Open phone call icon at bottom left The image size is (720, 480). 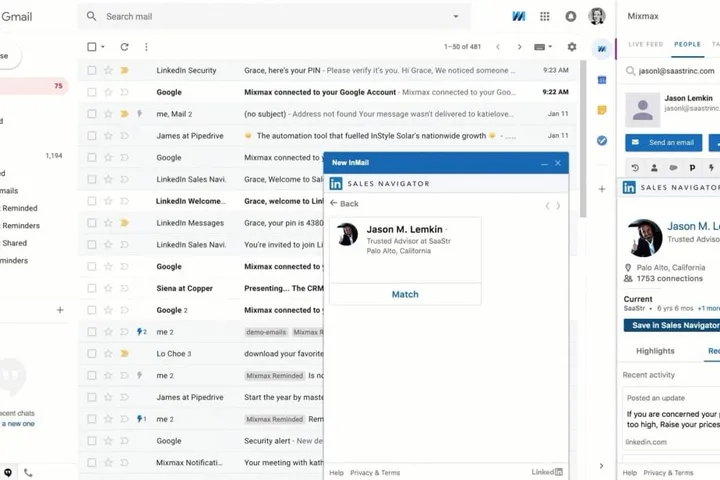pyautogui.click(x=28, y=472)
